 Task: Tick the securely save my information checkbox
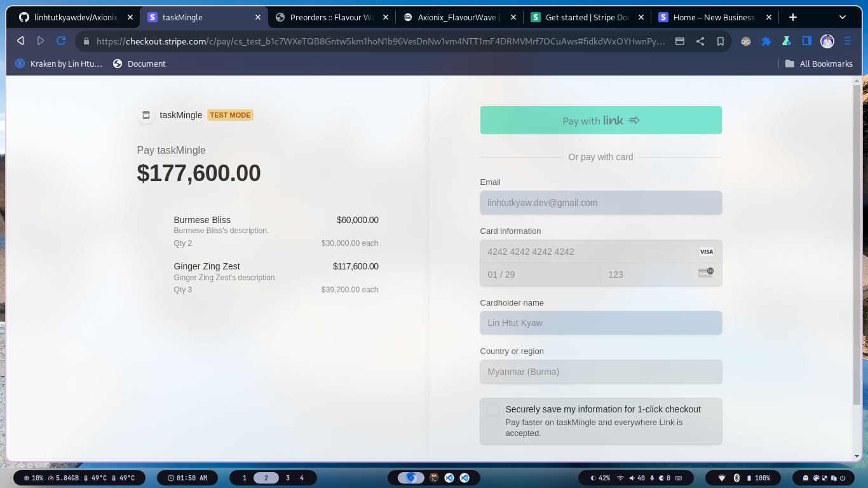493,409
